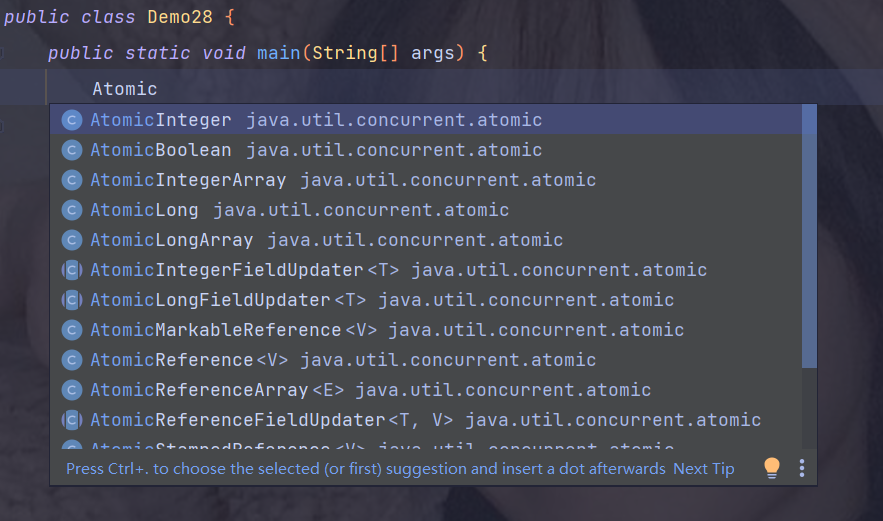Click the class icon beside AtomicInteger

71,120
